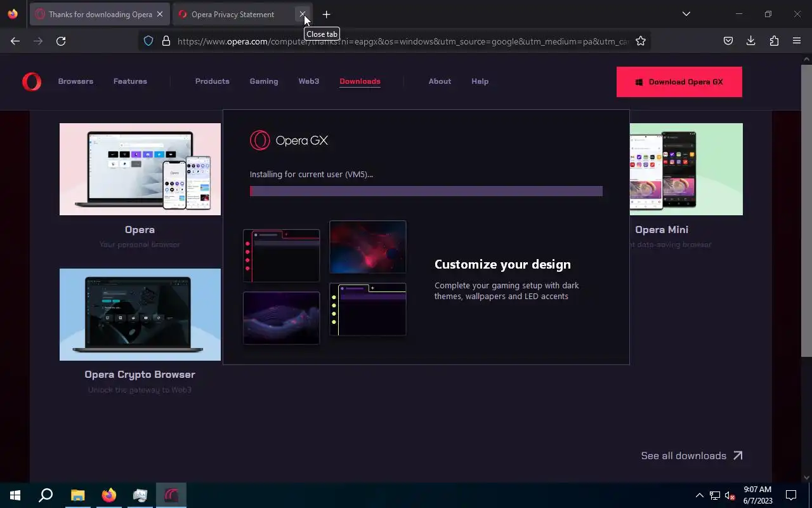
Task: Click the Customize your design heading
Action: coord(502,264)
